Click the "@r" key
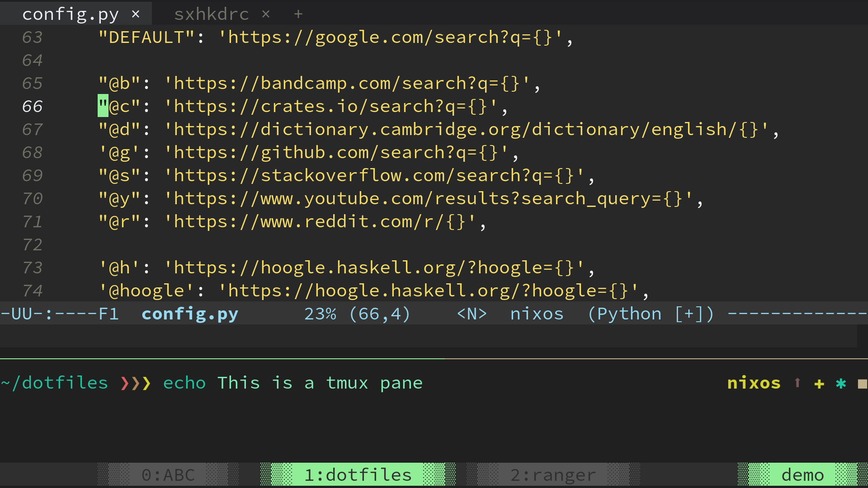The height and width of the screenshot is (488, 868). 119,221
